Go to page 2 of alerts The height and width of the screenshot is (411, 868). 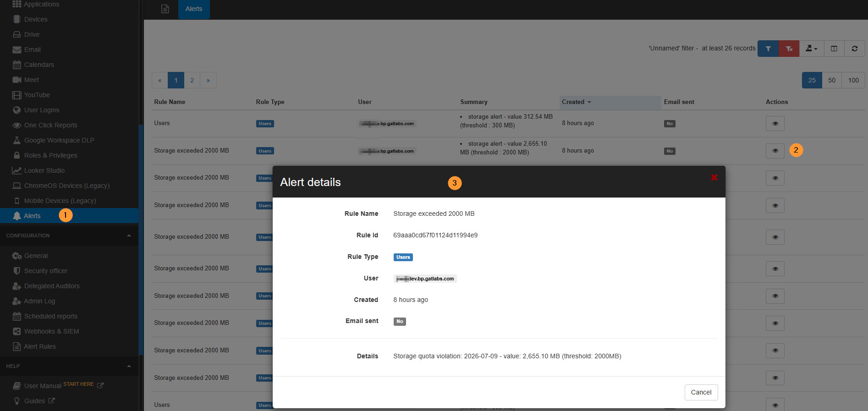tap(192, 80)
